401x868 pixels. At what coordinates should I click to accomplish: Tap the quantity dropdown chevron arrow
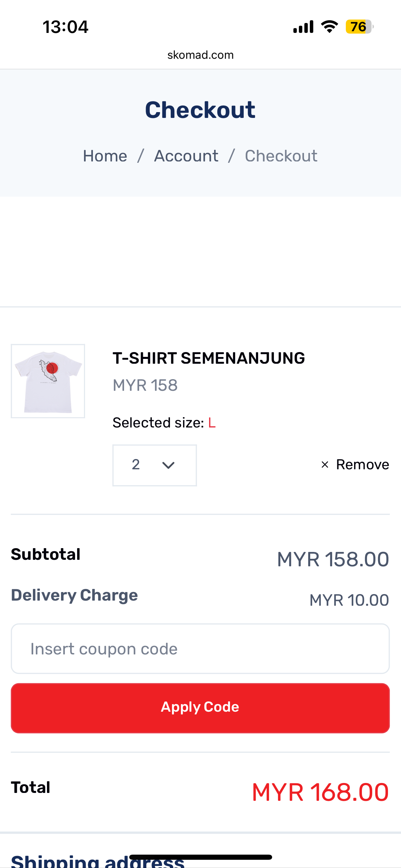[168, 465]
